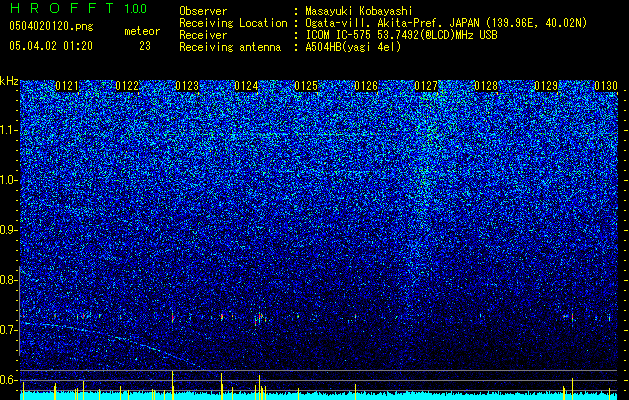Screen dimensions: 629x400
Task: Click the 0.7 kHz axis label
Action: 8,330
